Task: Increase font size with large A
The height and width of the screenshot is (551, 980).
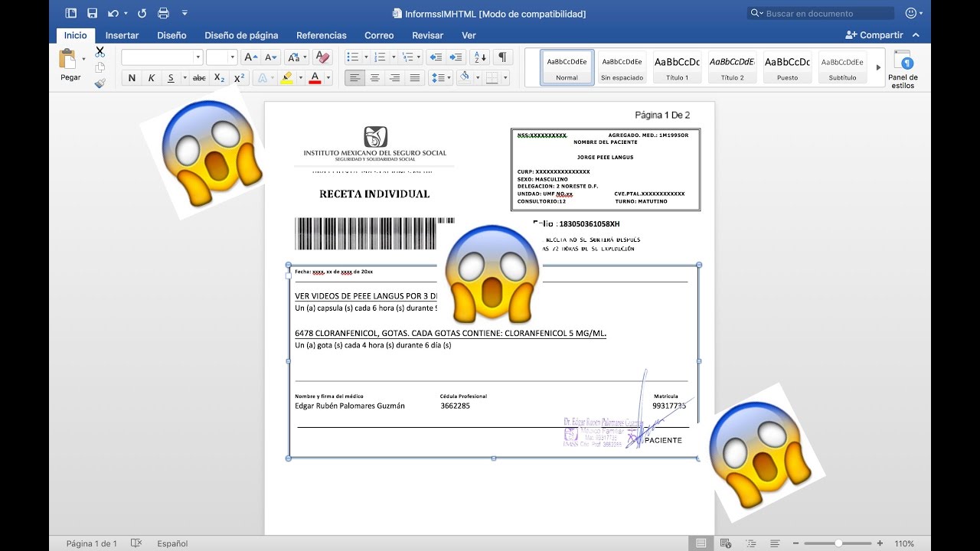Action: pyautogui.click(x=250, y=57)
